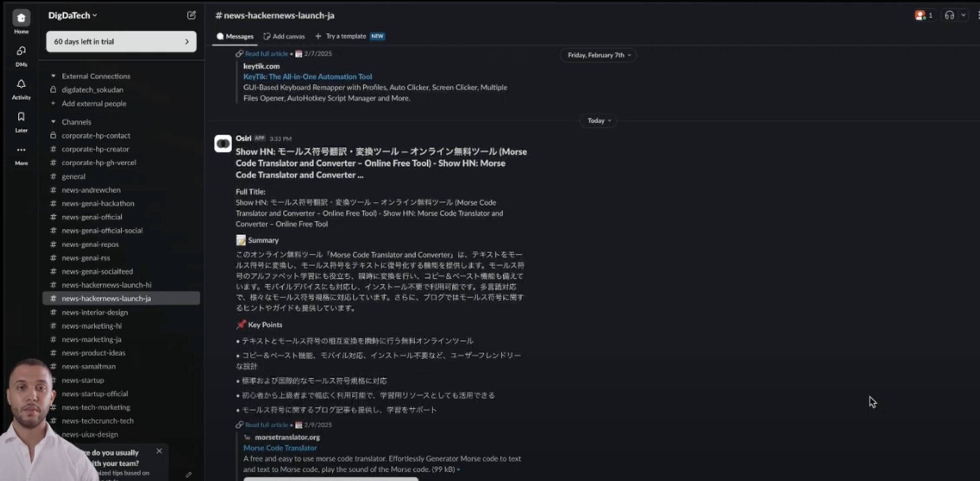Start a huddle with headphones icon
This screenshot has width=980, height=481.
tap(949, 15)
